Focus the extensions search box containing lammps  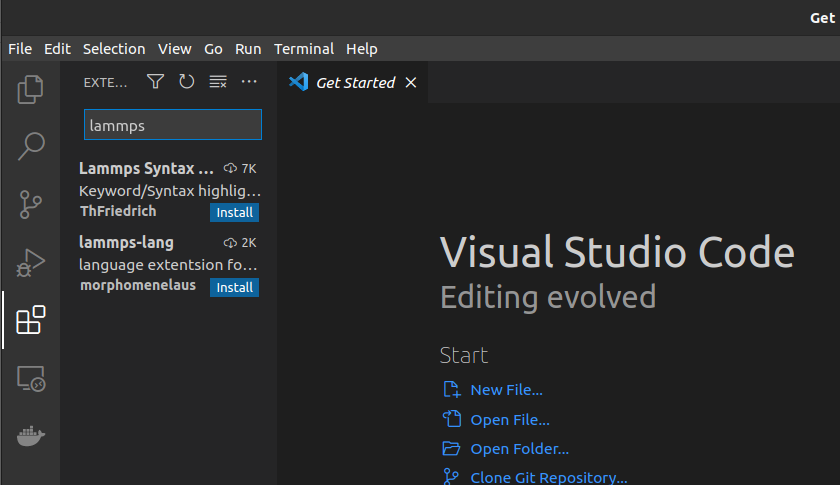coord(172,125)
